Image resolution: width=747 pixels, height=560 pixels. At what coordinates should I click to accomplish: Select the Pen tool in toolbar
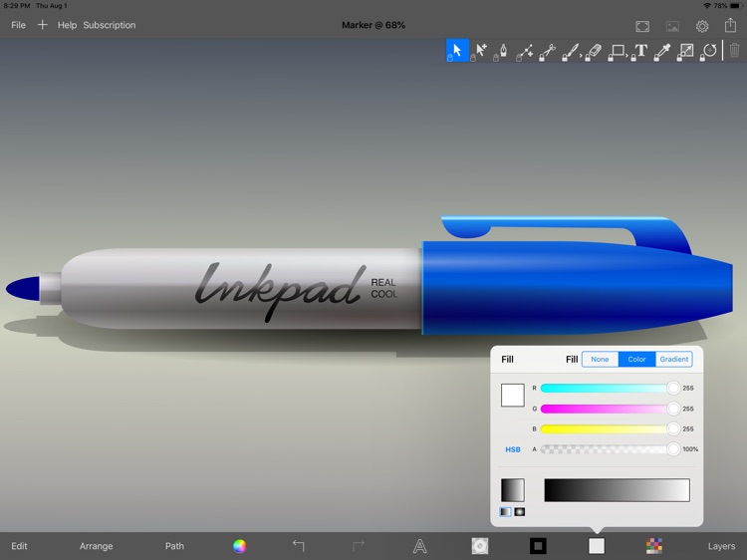click(x=502, y=50)
